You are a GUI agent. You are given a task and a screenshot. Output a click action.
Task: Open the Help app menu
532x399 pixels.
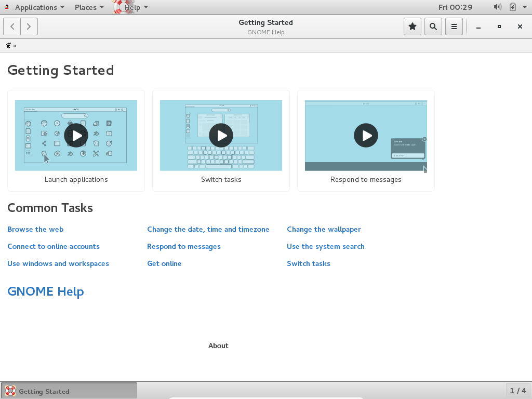click(131, 7)
